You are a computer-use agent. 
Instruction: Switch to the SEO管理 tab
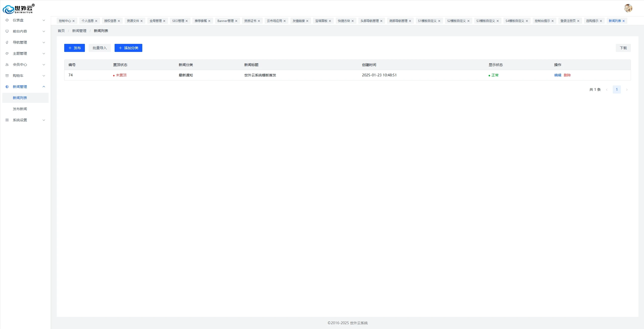tap(178, 21)
